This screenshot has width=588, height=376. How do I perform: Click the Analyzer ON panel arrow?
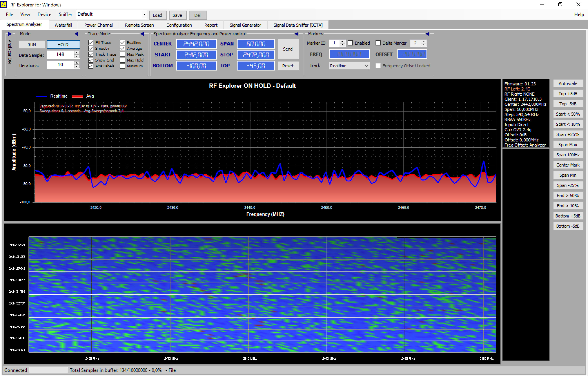click(x=10, y=34)
